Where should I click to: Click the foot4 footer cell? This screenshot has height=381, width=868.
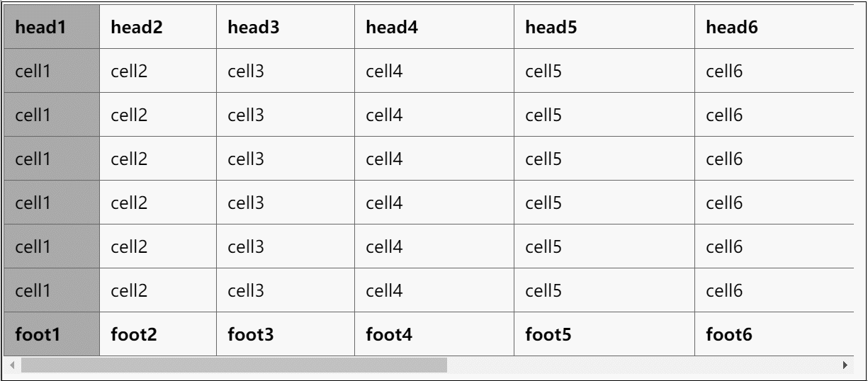pos(434,334)
